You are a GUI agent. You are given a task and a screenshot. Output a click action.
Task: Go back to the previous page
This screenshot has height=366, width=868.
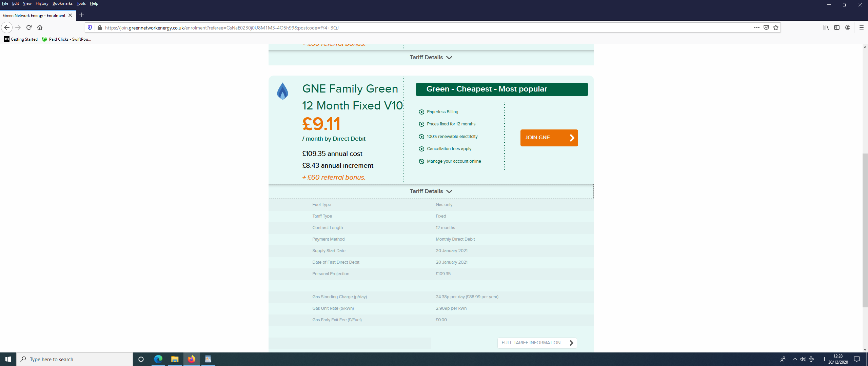[7, 27]
